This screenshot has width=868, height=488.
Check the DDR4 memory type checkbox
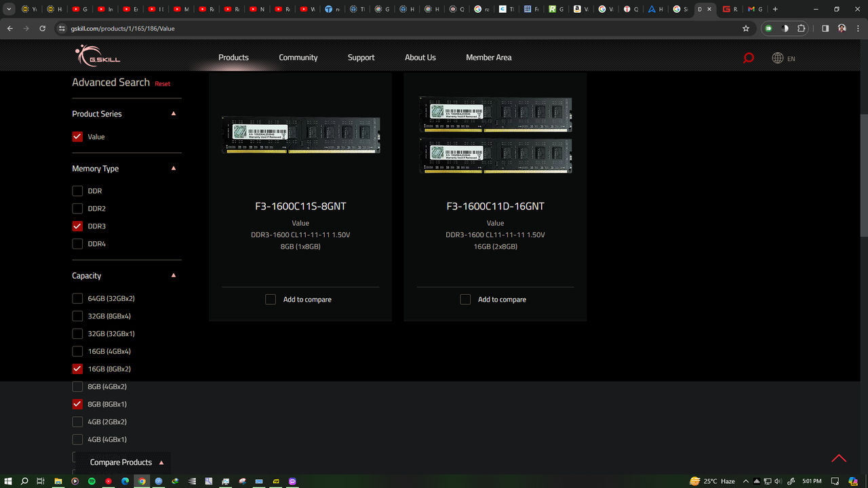coord(77,244)
